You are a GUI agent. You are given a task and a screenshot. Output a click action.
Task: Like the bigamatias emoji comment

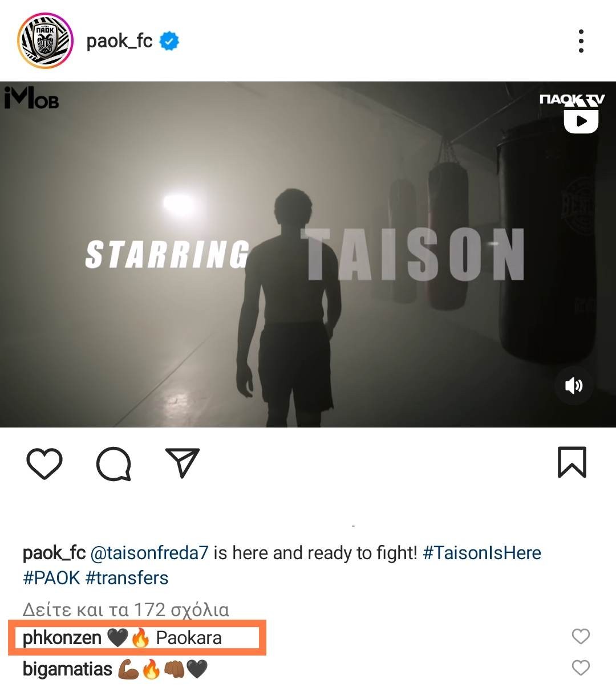581,667
